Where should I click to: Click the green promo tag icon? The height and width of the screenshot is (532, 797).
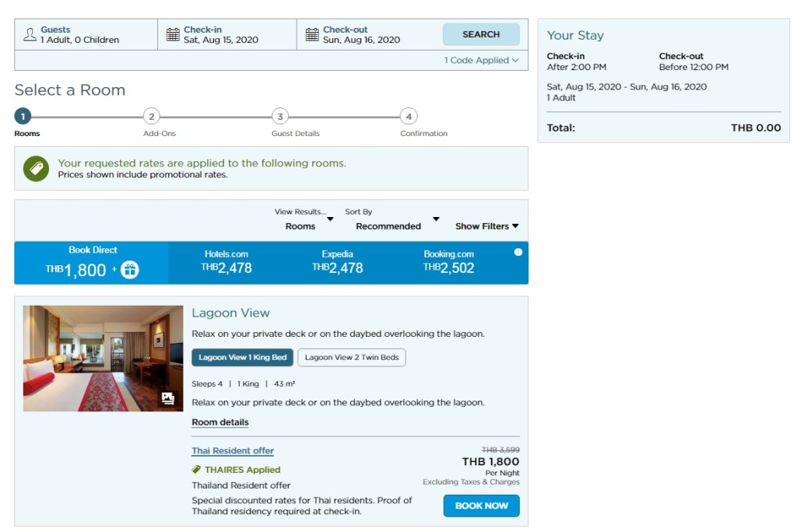36,168
